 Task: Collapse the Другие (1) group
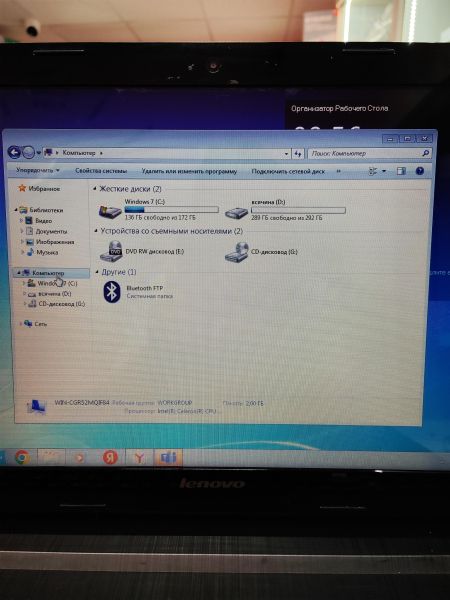coord(97,272)
